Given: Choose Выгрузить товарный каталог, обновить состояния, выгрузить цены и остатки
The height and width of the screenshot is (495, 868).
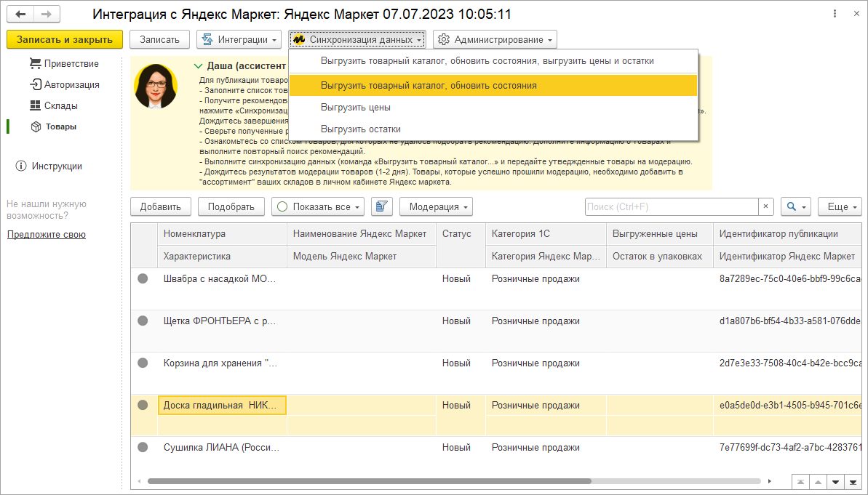Looking at the screenshot, I should [493, 61].
